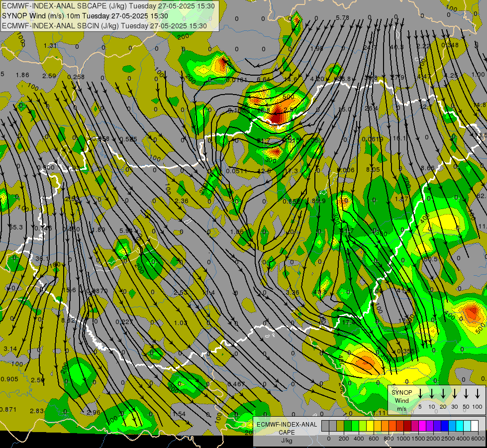Click the 'J/kg' unit label in the color legend
The image size is (487, 448).
click(x=287, y=441)
